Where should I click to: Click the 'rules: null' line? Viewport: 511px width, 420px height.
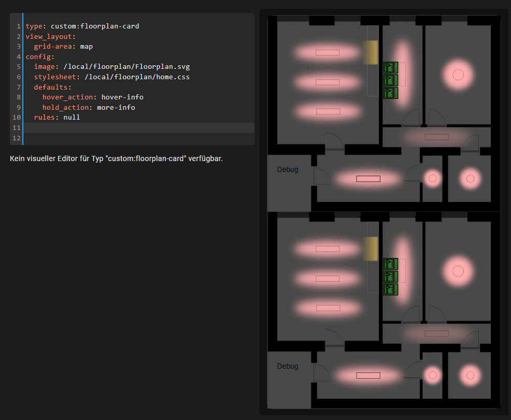138,118
